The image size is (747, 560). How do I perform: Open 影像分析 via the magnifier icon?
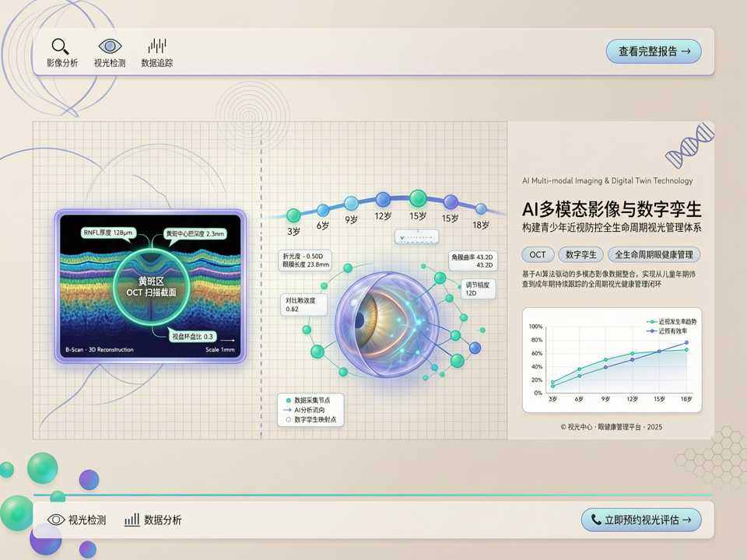pyautogui.click(x=61, y=47)
